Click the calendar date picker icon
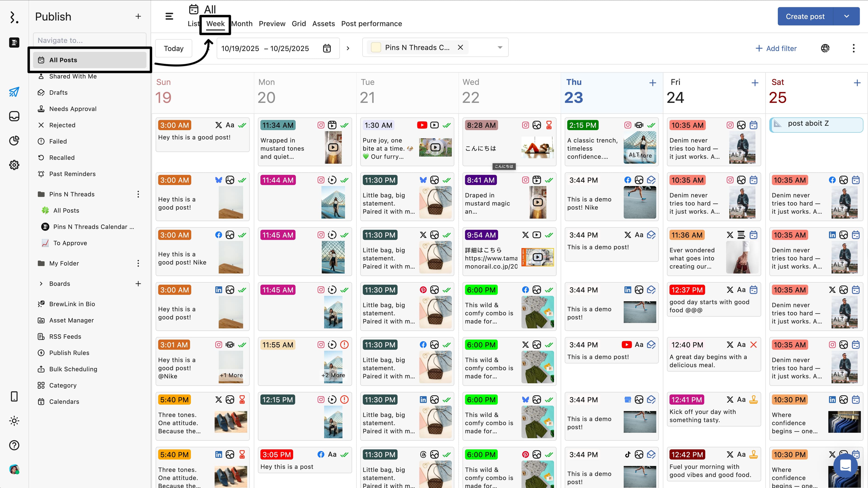The width and height of the screenshot is (868, 488). coord(326,49)
